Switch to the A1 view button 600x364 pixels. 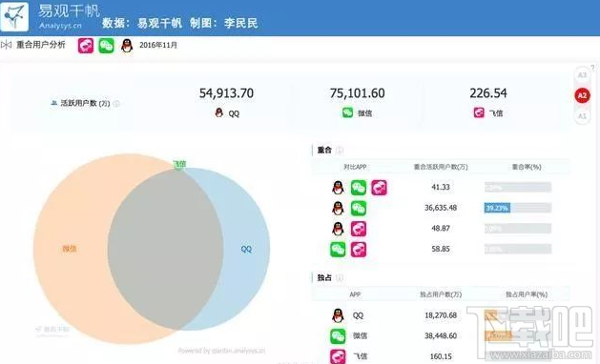click(582, 115)
